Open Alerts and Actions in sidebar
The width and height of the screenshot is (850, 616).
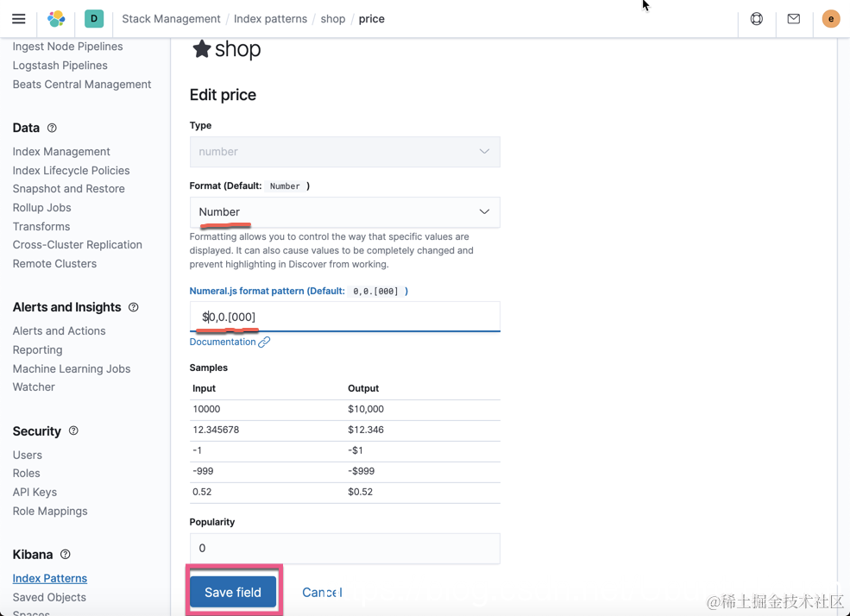click(59, 331)
